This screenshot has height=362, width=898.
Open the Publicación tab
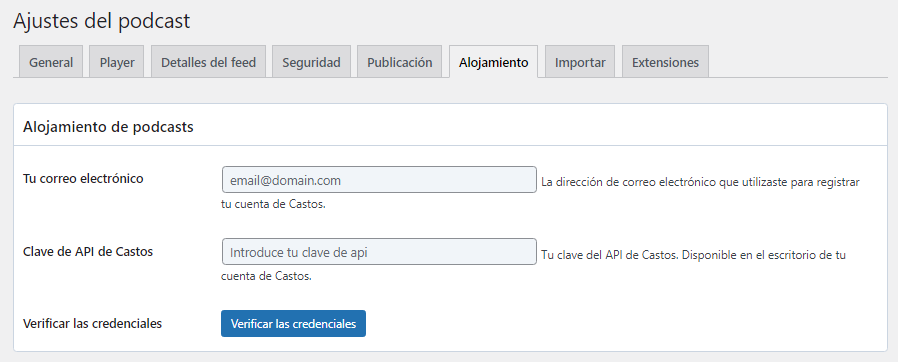click(400, 62)
